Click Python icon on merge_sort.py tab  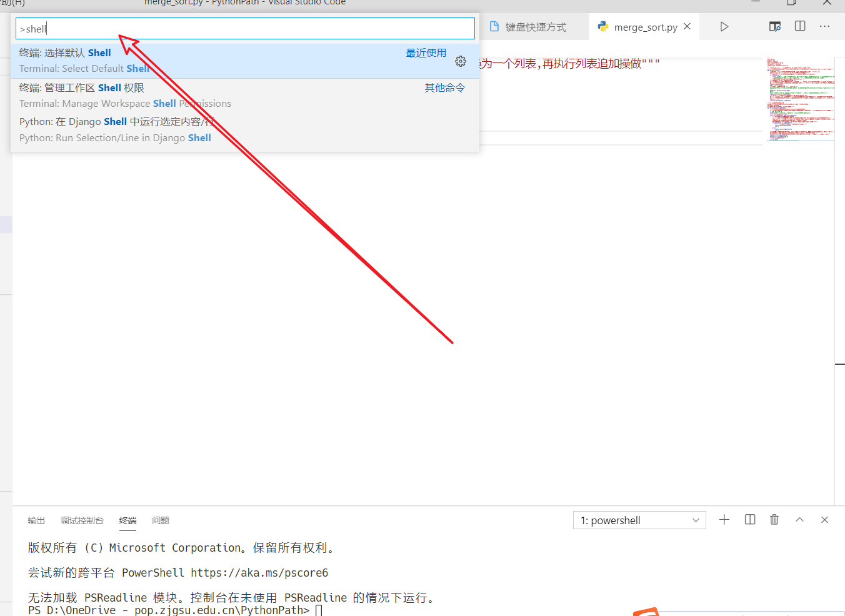[x=603, y=27]
